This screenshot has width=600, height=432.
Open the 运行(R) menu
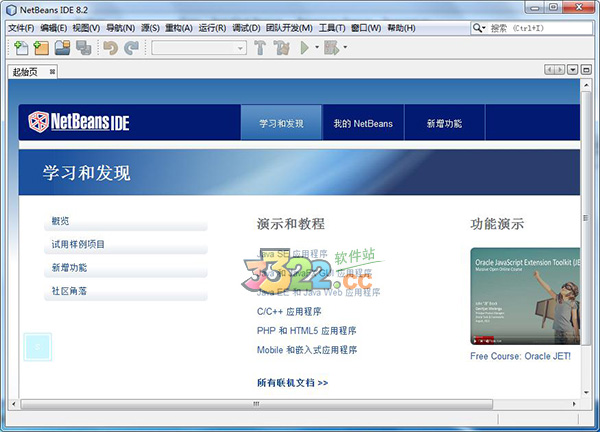(x=212, y=28)
